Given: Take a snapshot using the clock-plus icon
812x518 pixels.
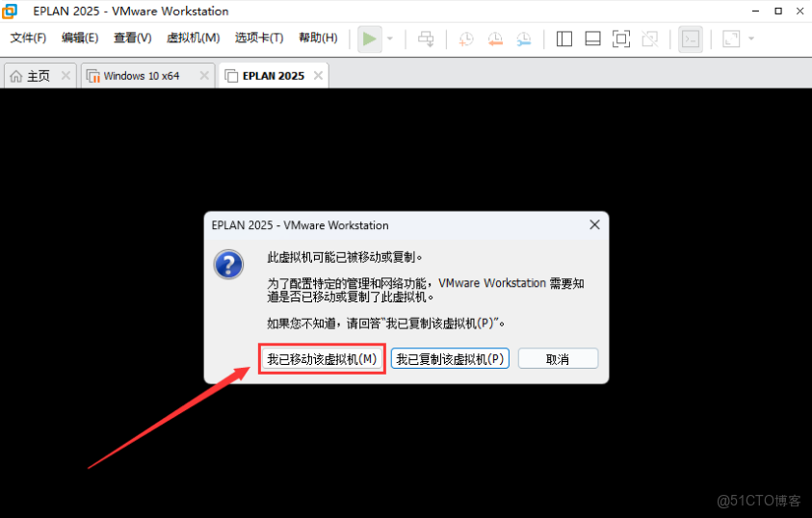Looking at the screenshot, I should (x=466, y=39).
